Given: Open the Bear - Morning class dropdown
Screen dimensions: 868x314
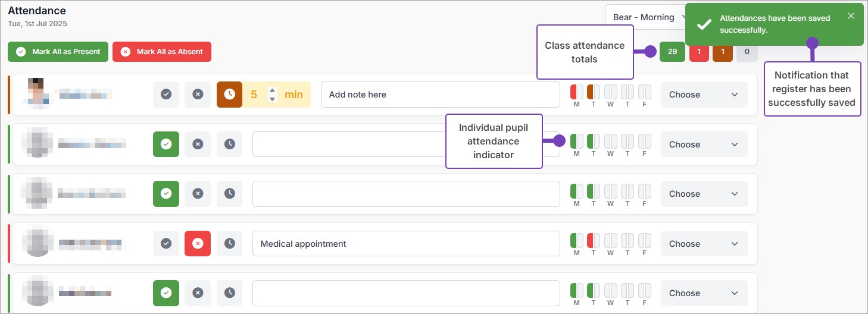Looking at the screenshot, I should click(644, 17).
